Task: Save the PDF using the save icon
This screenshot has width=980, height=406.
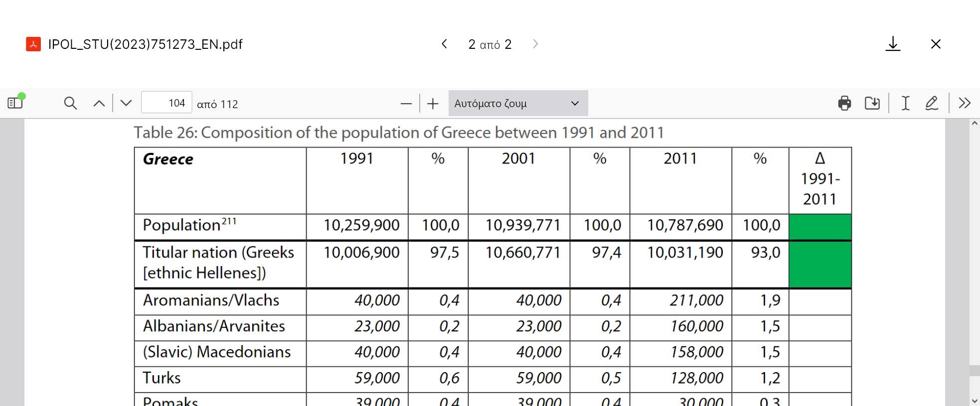Action: point(872,103)
